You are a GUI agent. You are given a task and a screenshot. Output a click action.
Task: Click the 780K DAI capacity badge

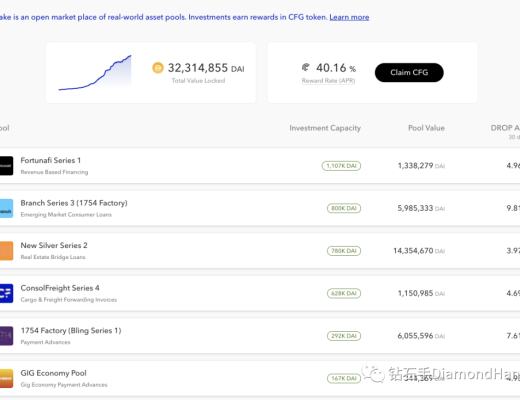point(344,251)
